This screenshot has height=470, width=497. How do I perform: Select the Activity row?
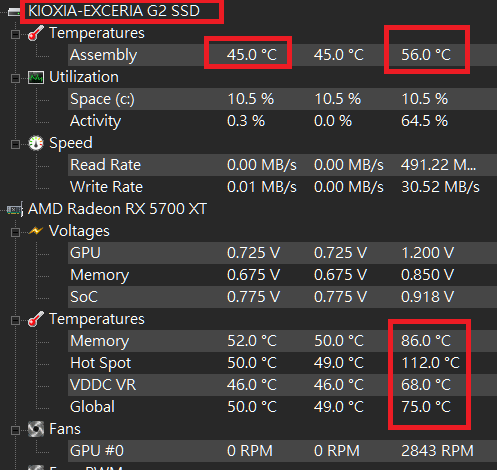click(x=282, y=121)
